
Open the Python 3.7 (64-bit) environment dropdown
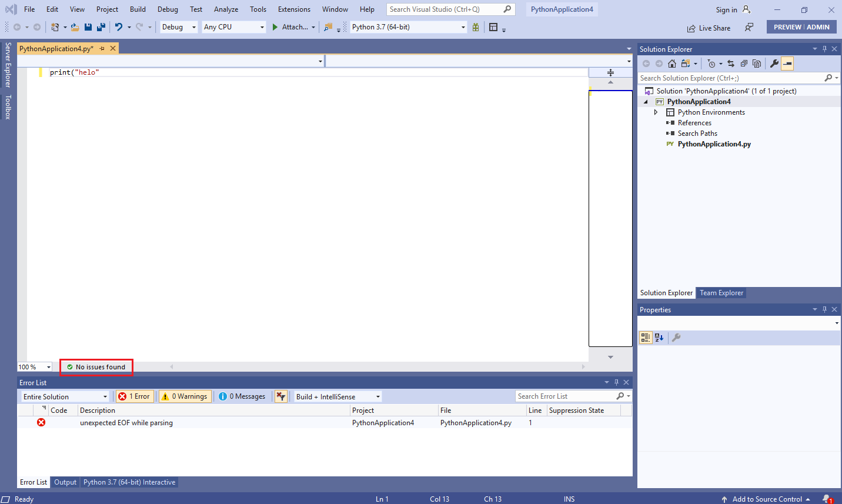coord(409,27)
